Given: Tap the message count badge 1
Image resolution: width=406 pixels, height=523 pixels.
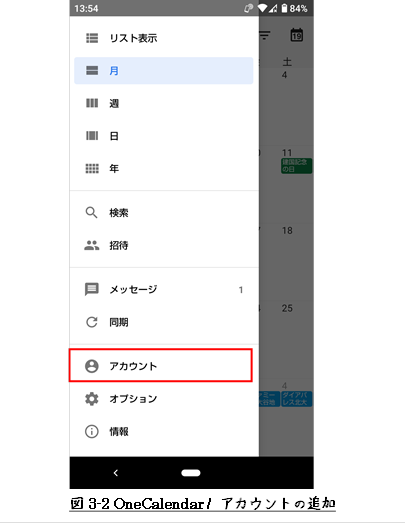Looking at the screenshot, I should coord(241,290).
